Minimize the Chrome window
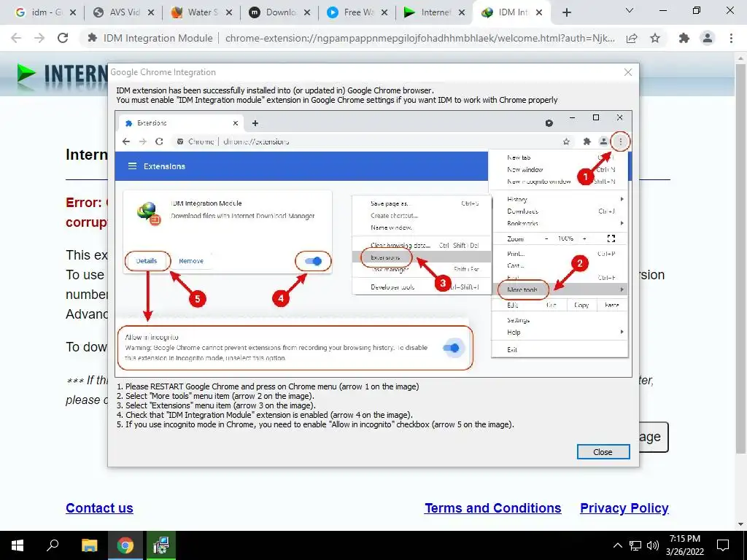The image size is (747, 560). pos(663,10)
